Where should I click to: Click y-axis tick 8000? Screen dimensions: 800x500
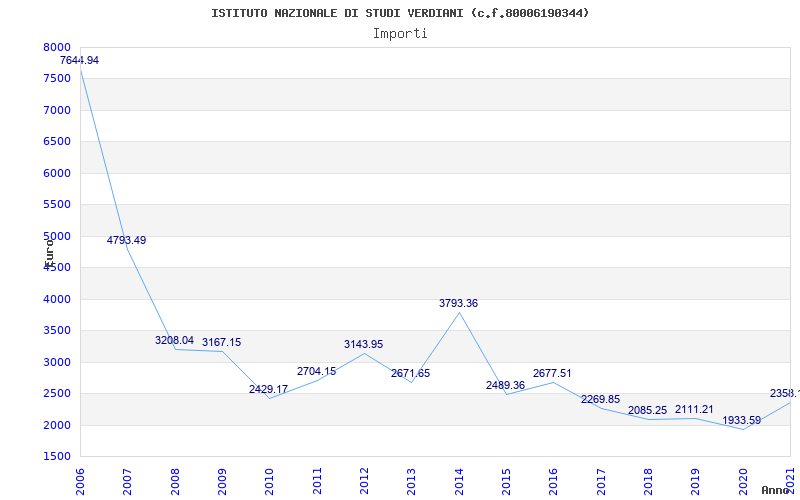point(57,47)
